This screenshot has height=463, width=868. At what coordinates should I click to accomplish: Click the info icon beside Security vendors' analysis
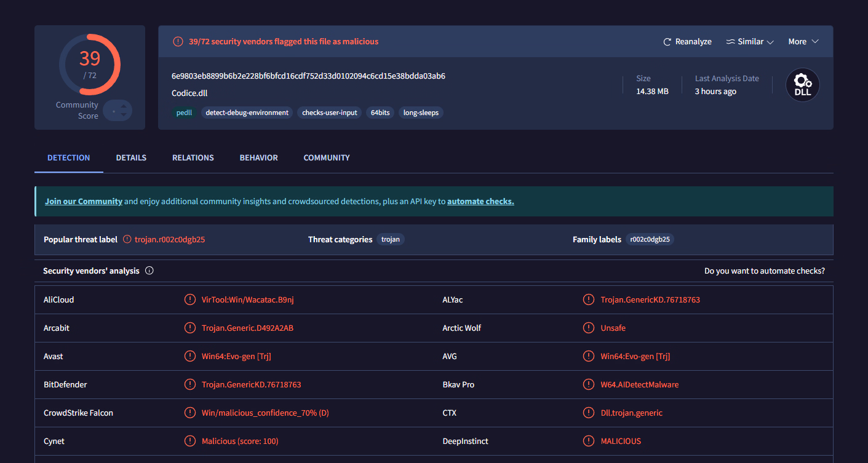point(149,271)
